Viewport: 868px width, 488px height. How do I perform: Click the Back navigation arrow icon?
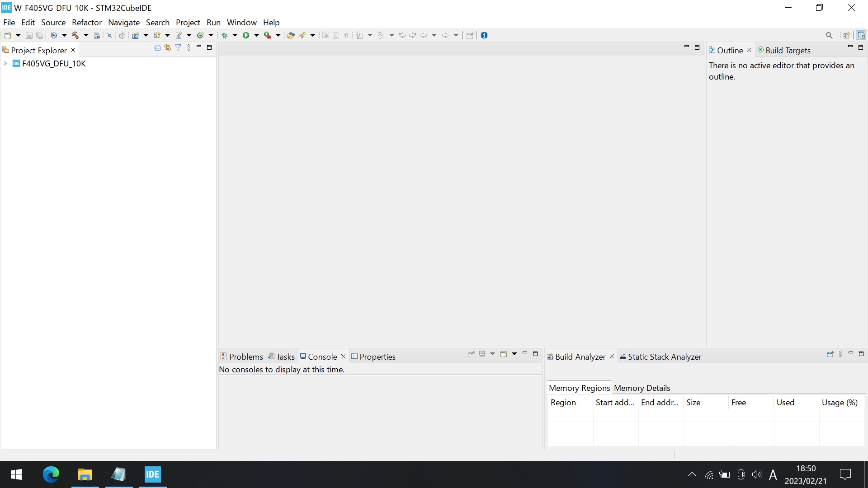coord(424,35)
